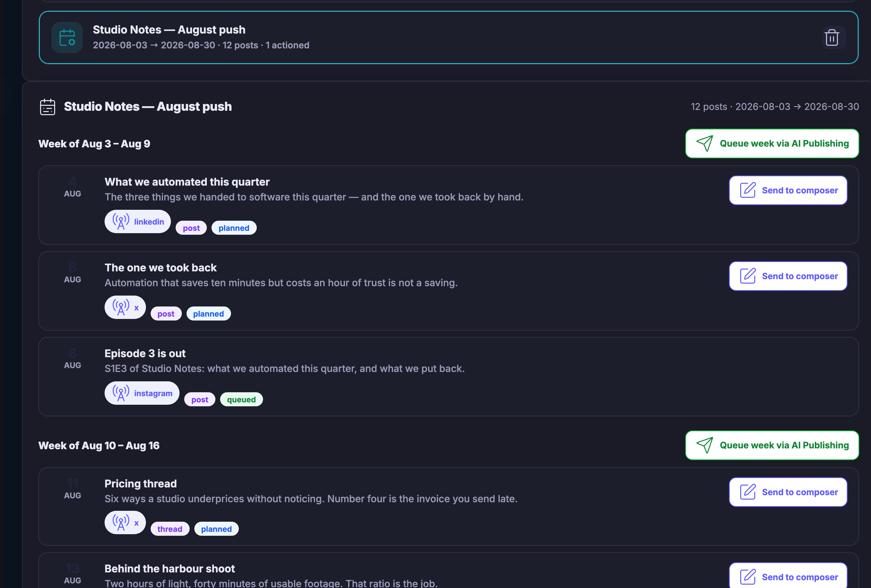Click the 'Pricing thread' post title
This screenshot has width=871, height=588.
click(140, 484)
